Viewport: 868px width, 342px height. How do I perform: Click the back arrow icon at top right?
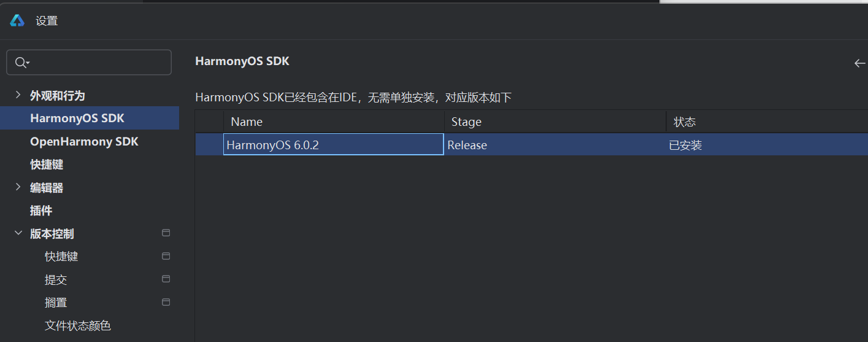859,63
